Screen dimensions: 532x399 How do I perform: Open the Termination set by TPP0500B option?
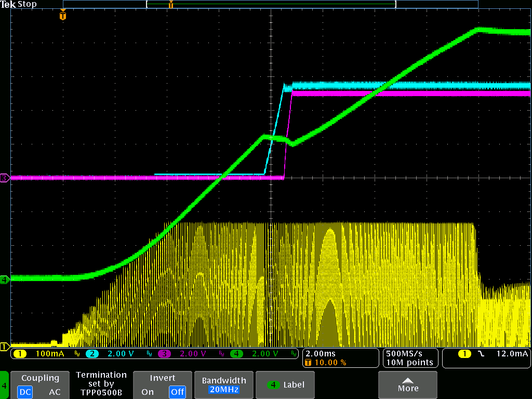(x=101, y=384)
